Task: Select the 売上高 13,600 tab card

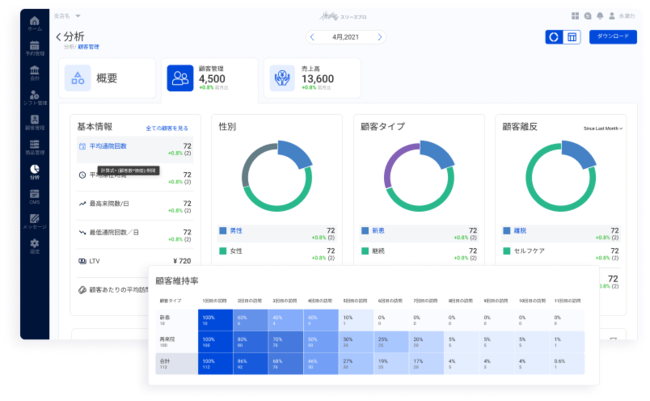Action: 312,78
